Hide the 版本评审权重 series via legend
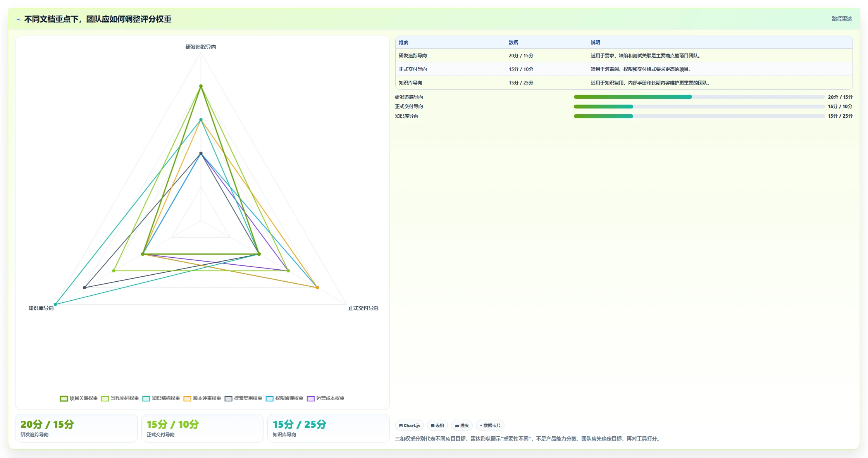The image size is (868, 458). (x=202, y=398)
